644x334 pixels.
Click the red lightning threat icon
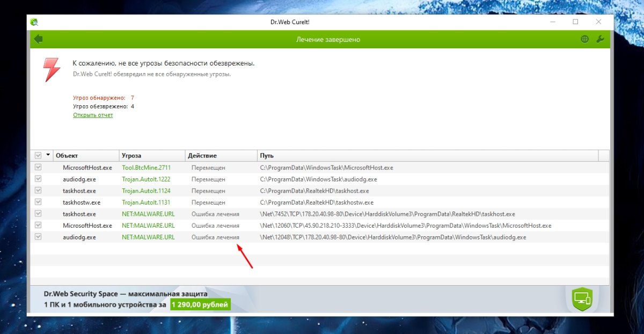coord(52,70)
